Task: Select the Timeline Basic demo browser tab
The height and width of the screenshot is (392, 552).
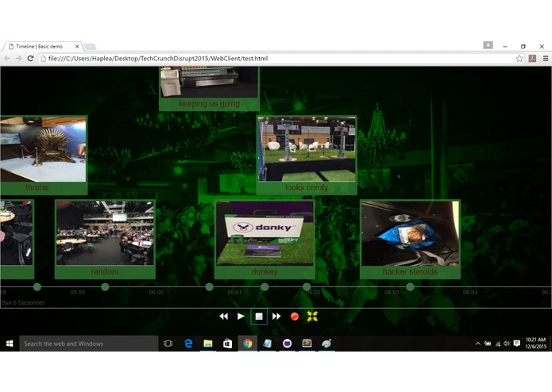Action: pos(42,46)
